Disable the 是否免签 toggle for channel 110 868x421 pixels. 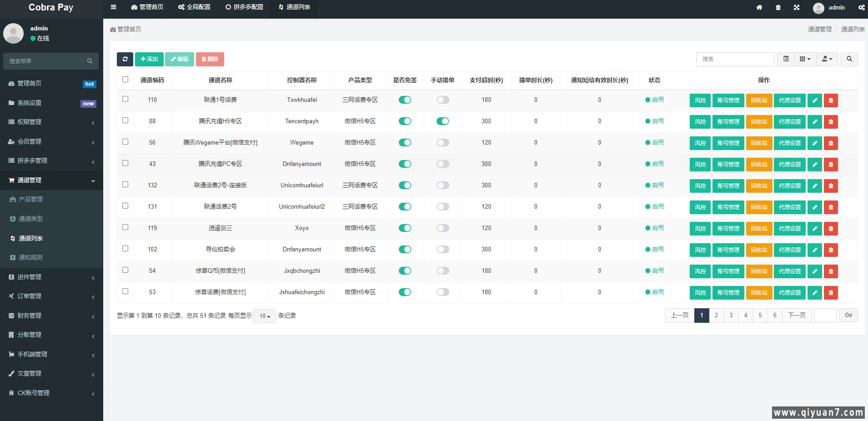point(405,100)
